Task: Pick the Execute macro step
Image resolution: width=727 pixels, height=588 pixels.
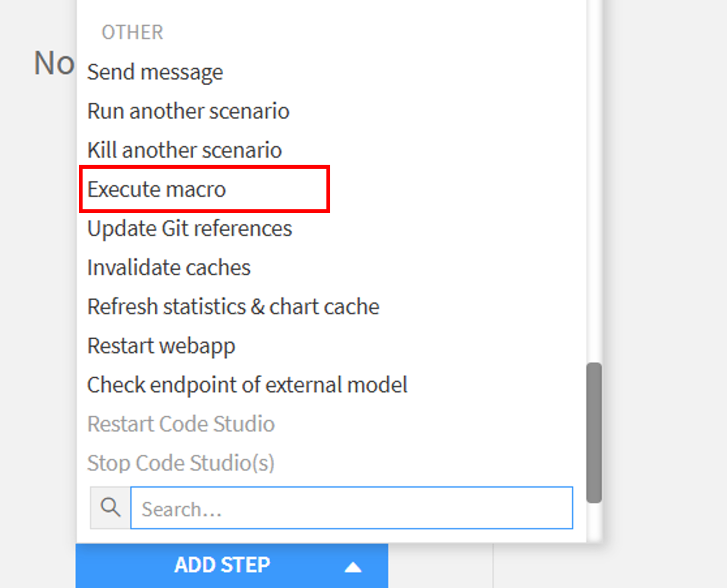Action: pos(156,189)
